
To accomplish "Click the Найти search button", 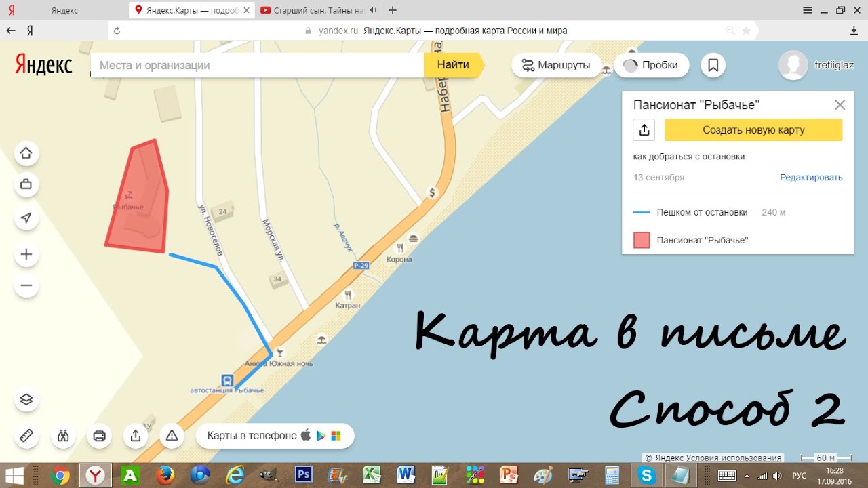I will coord(453,65).
